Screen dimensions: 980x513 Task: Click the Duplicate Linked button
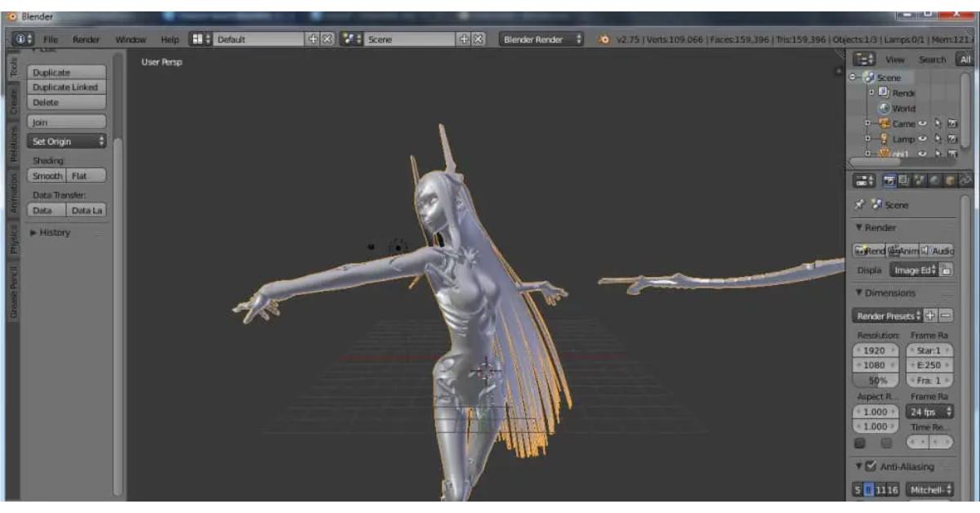tap(66, 87)
